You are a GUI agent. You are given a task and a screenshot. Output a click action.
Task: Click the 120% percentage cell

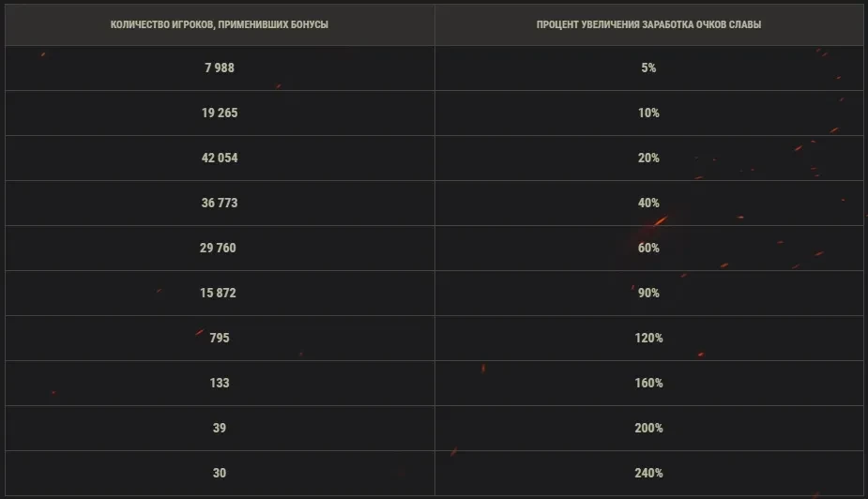coord(648,338)
